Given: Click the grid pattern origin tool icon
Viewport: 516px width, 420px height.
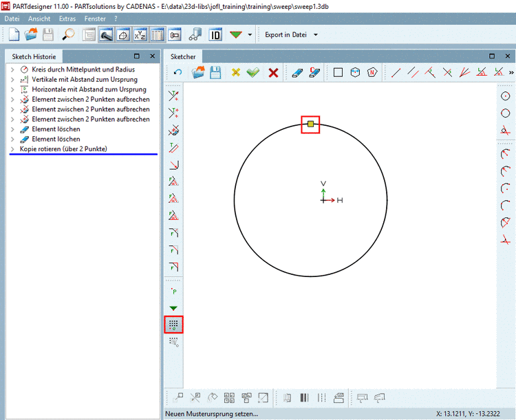Looking at the screenshot, I should pyautogui.click(x=173, y=324).
